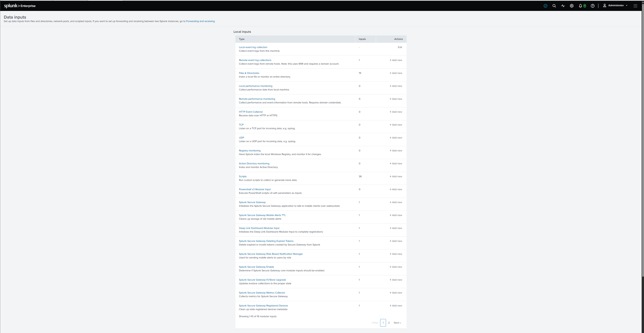This screenshot has height=333, width=644.
Task: Go to page 2 of modular inputs
Action: 389,323
